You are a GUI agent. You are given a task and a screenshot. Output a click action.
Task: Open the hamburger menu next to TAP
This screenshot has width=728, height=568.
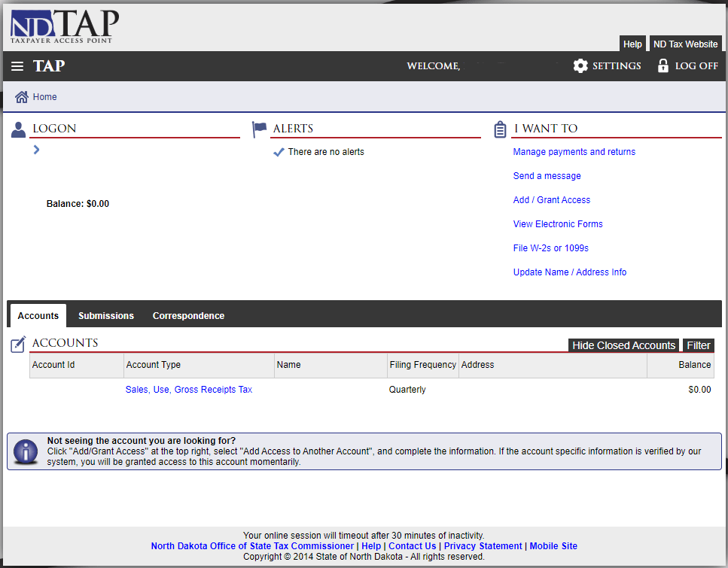[x=17, y=66]
